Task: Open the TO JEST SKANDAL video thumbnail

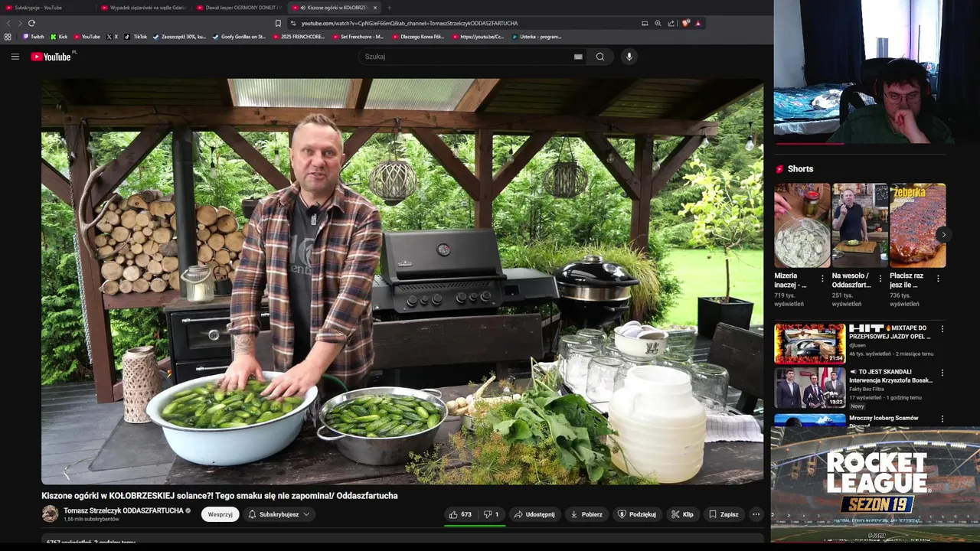Action: click(x=810, y=388)
